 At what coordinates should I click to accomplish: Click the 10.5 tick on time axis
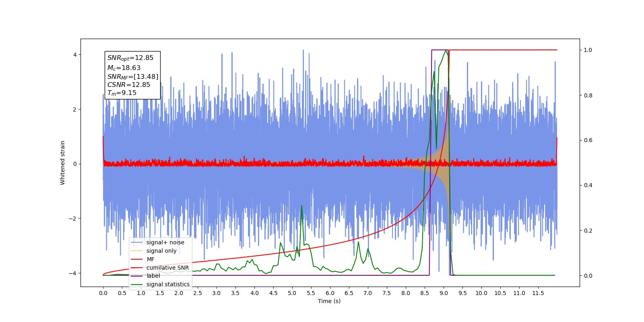[500, 293]
